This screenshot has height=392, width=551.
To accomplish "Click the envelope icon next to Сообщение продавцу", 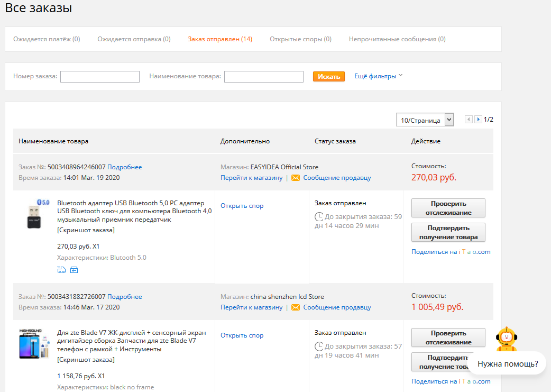I will click(x=295, y=177).
